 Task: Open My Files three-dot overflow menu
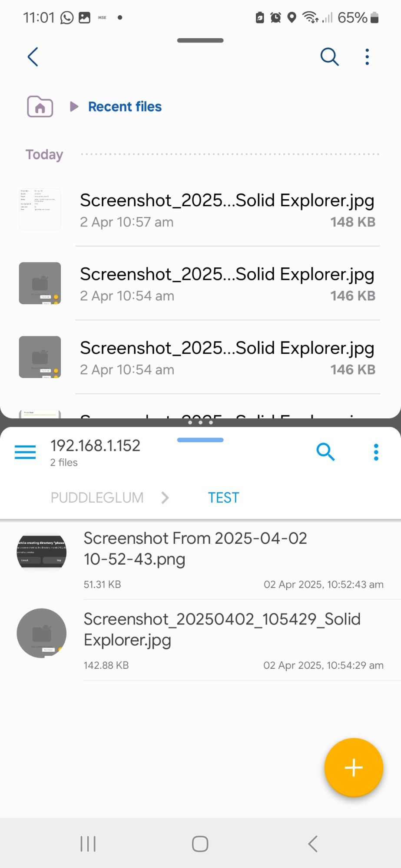(367, 57)
